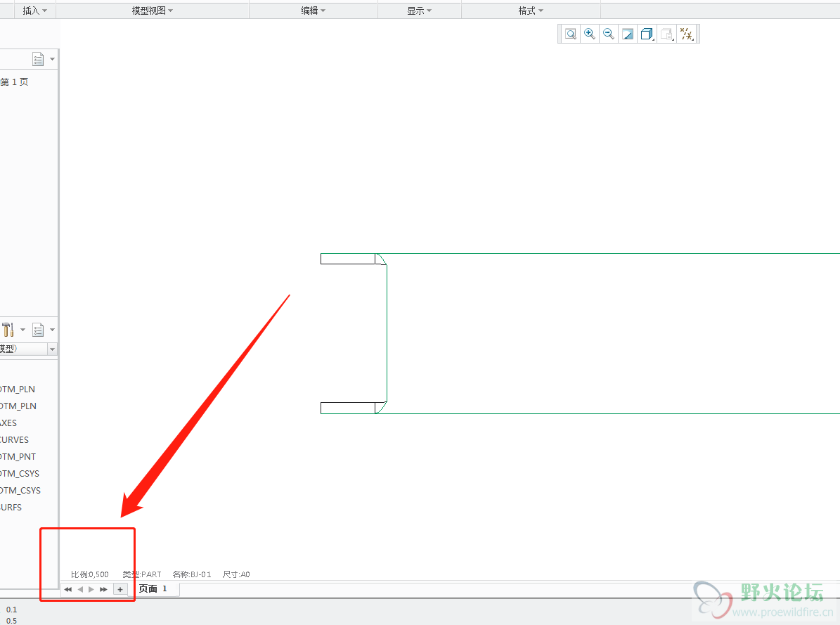840x625 pixels.
Task: Click the 0.5 message line
Action: 12,621
